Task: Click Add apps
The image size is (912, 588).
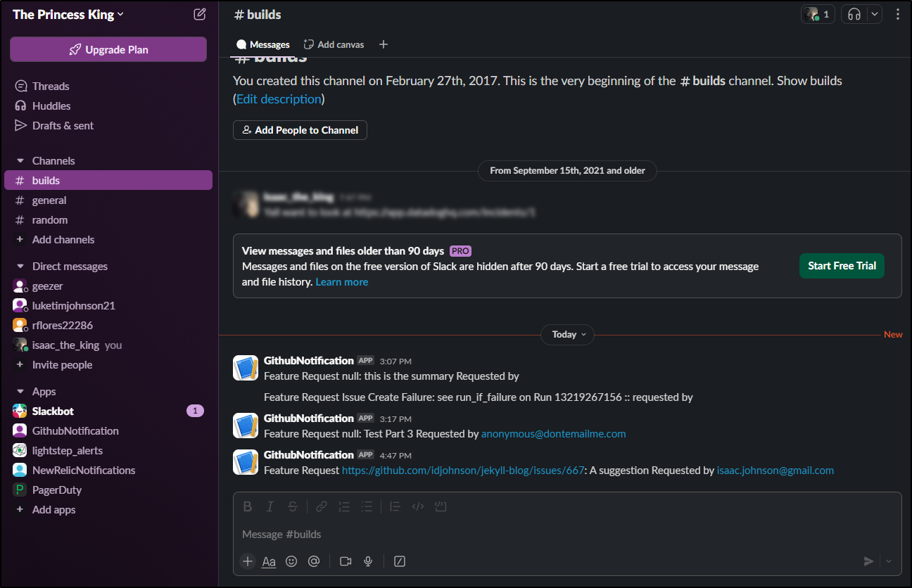Action: (53, 509)
